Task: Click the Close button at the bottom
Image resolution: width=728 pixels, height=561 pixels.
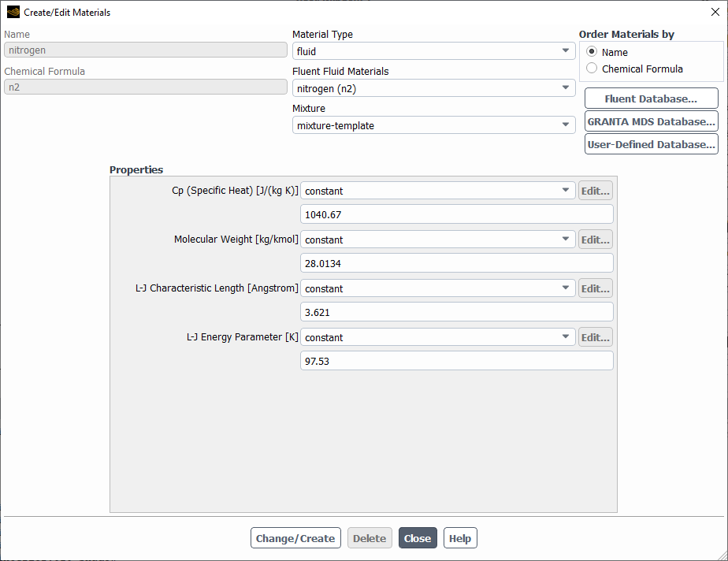Action: [x=418, y=538]
